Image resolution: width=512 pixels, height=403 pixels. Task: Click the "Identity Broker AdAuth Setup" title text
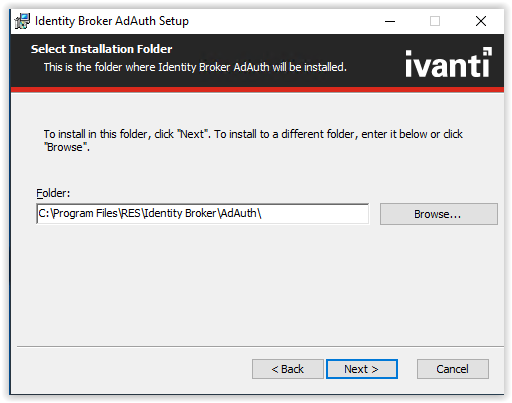tap(112, 21)
